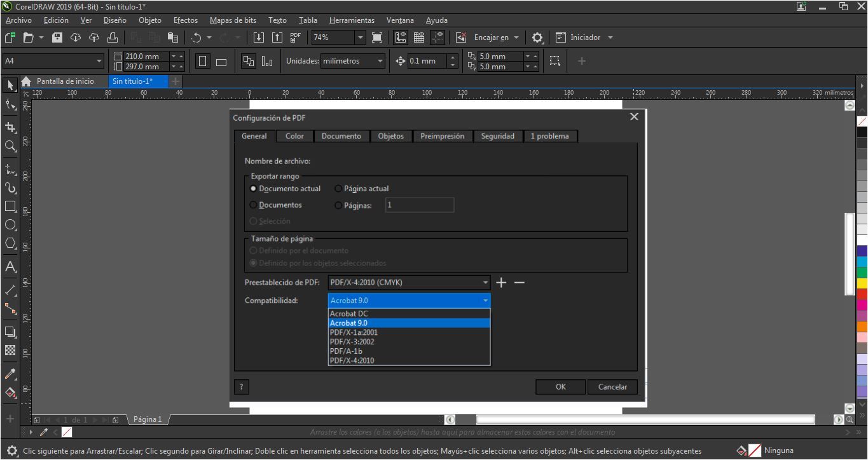
Task: Toggle Show grid button
Action: (x=419, y=37)
